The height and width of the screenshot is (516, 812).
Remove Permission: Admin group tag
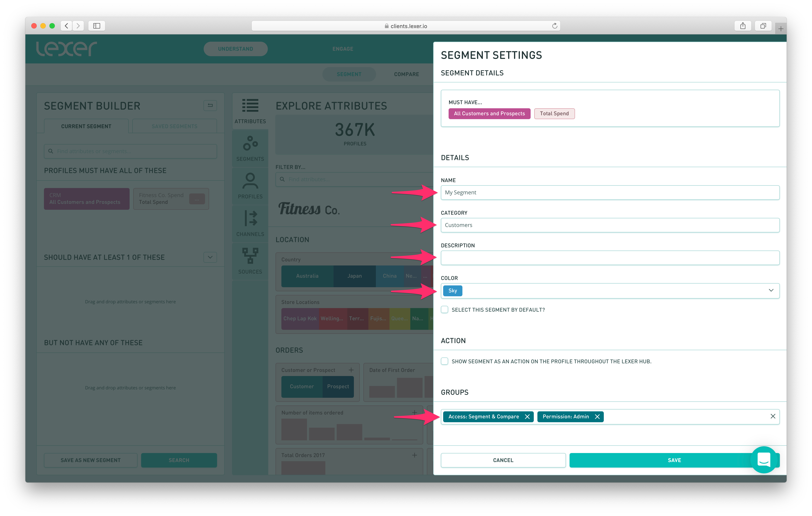point(597,417)
